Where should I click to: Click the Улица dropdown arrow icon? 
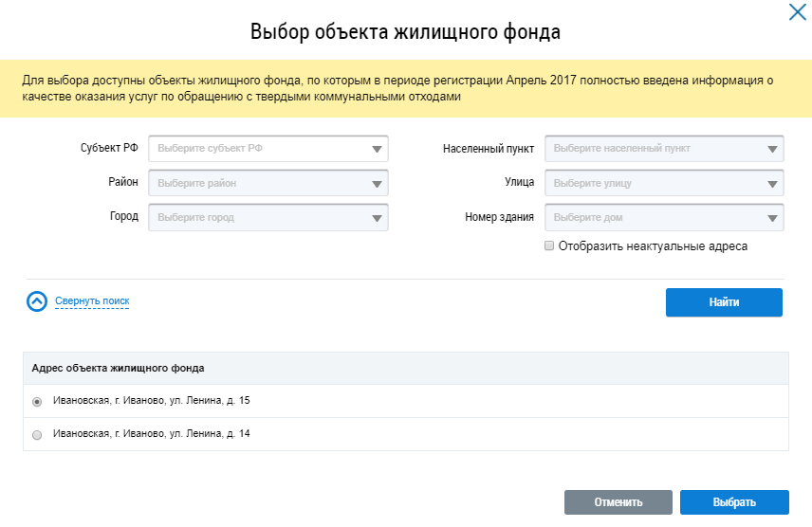tap(772, 184)
